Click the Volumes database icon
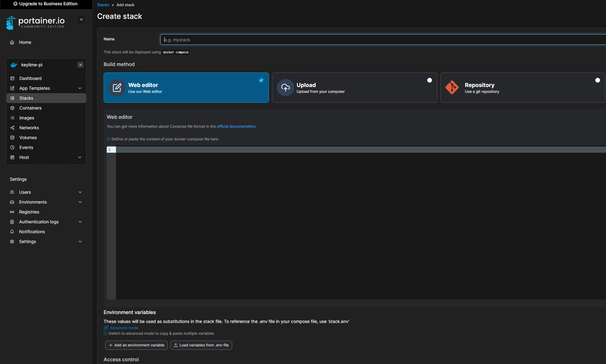The width and height of the screenshot is (606, 364). [x=12, y=138]
